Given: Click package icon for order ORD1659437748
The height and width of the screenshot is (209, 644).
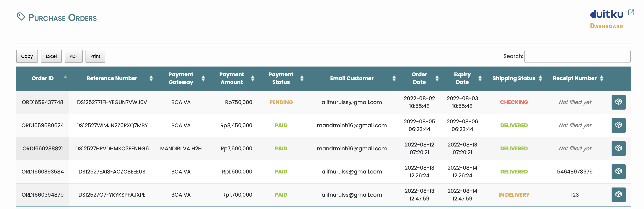Looking at the screenshot, I should point(618,102).
